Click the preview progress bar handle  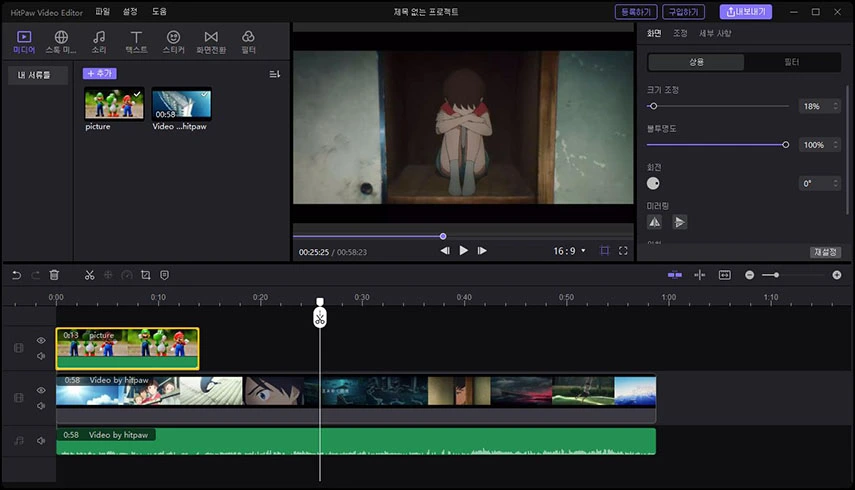coord(443,236)
